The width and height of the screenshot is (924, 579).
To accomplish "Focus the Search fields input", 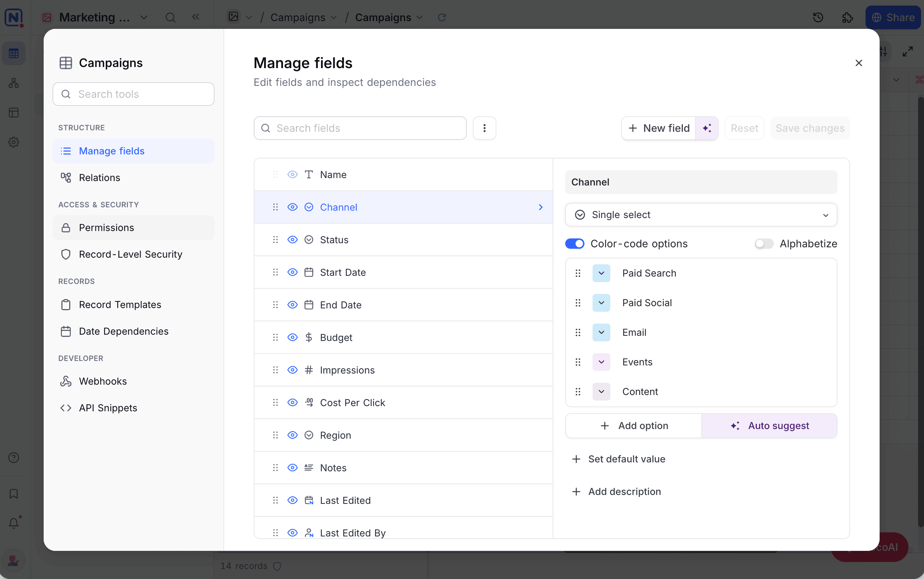I will [x=360, y=128].
